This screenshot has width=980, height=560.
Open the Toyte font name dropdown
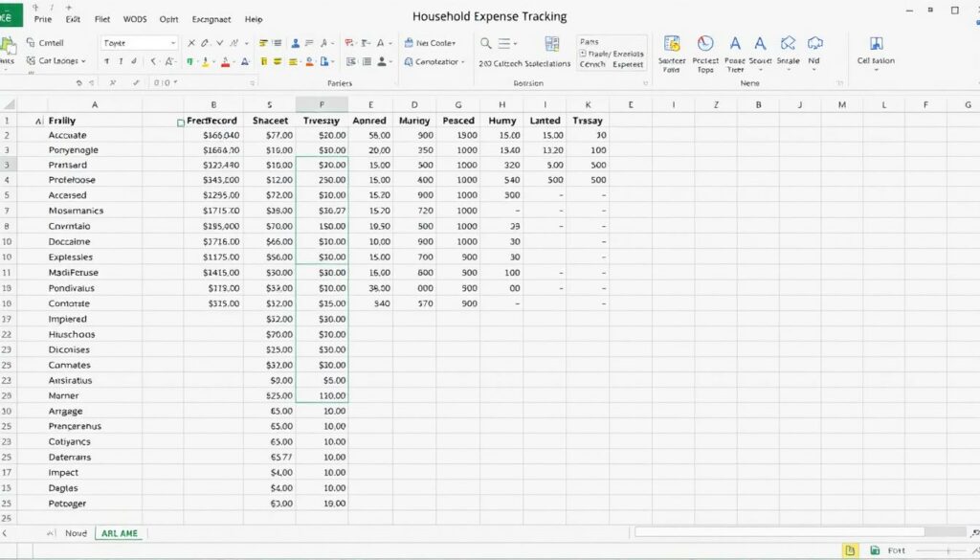[x=173, y=43]
